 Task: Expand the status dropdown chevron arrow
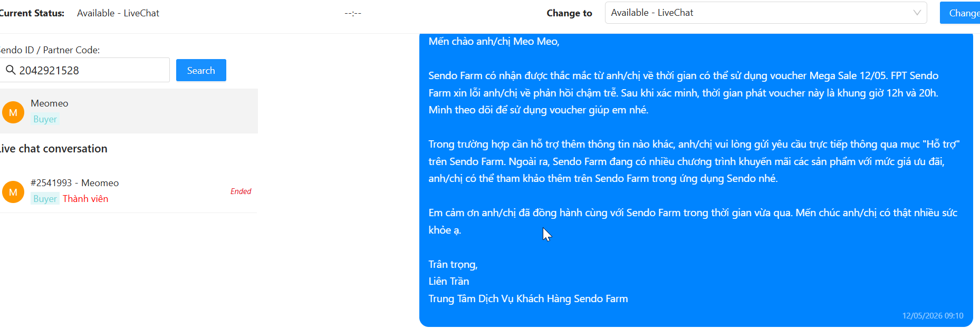(917, 13)
